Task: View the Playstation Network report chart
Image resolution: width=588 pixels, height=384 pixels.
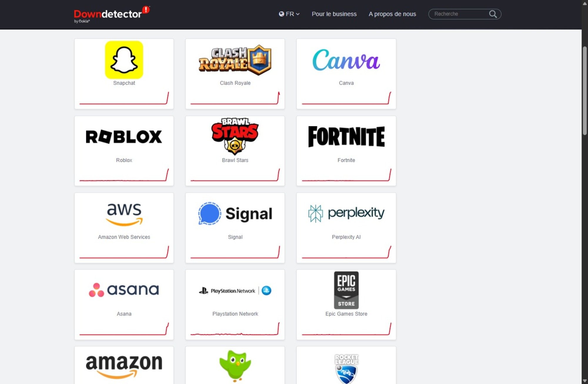Action: point(235,329)
